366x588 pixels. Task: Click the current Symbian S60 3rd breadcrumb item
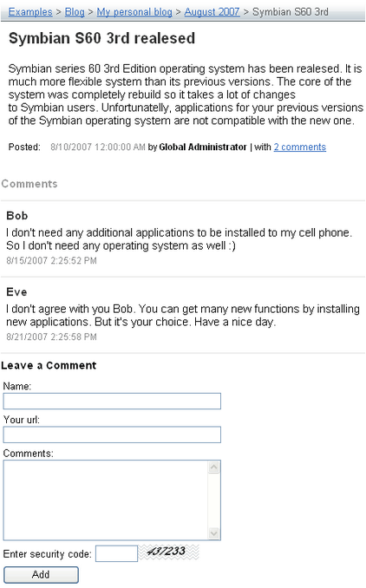(291, 12)
